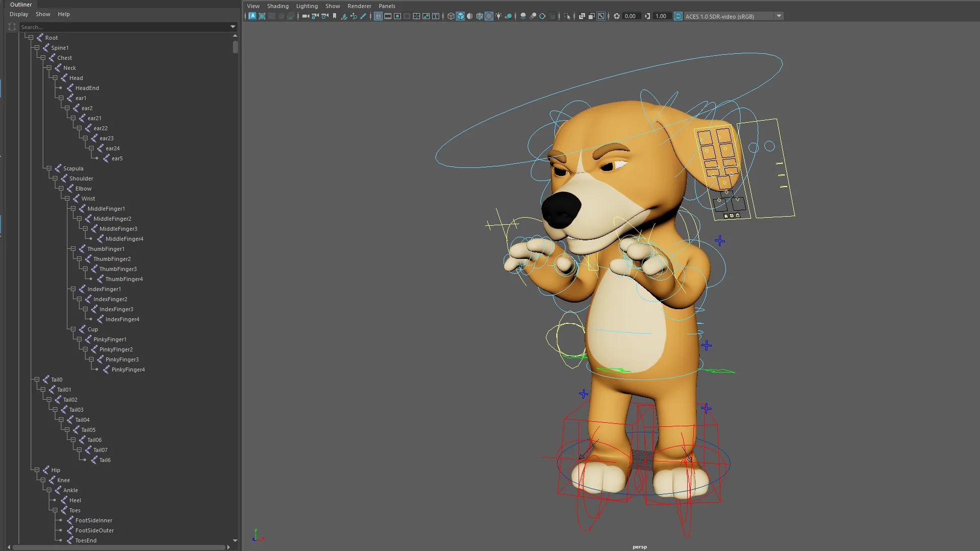
Task: Collapse the Hip joint hierarchy
Action: click(36, 470)
